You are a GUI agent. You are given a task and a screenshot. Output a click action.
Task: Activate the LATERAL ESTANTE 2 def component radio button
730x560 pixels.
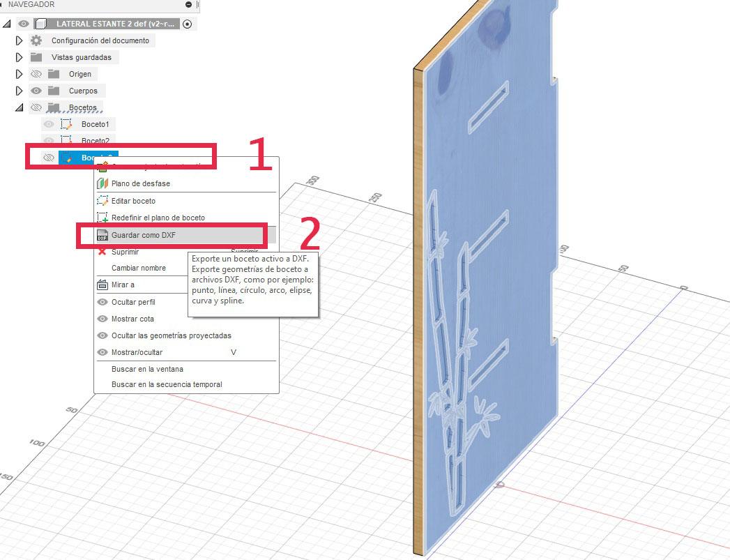point(187,24)
